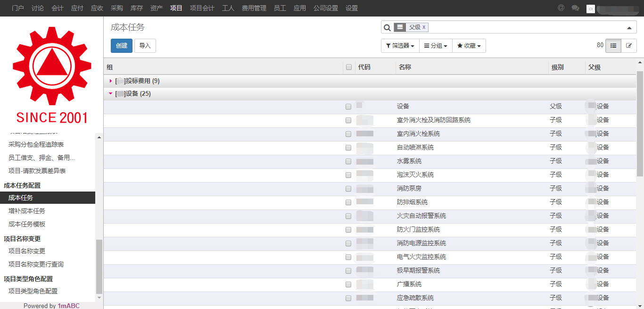Sort by the 级别 column header
The height and width of the screenshot is (309, 644).
coord(558,67)
